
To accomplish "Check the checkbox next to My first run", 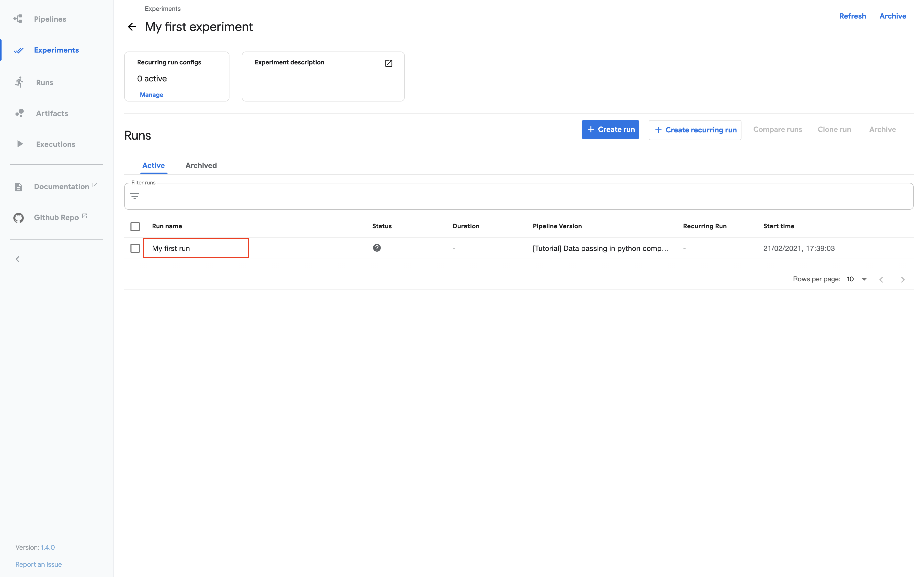I will pos(135,248).
